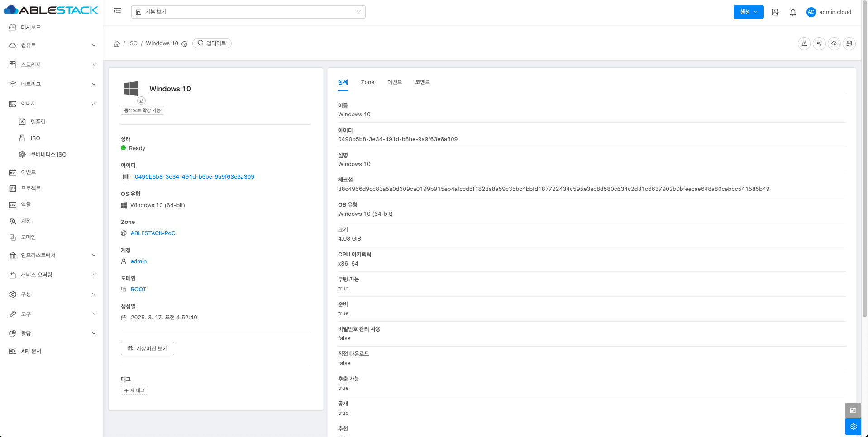Click the blue settings gear icon

click(x=853, y=427)
